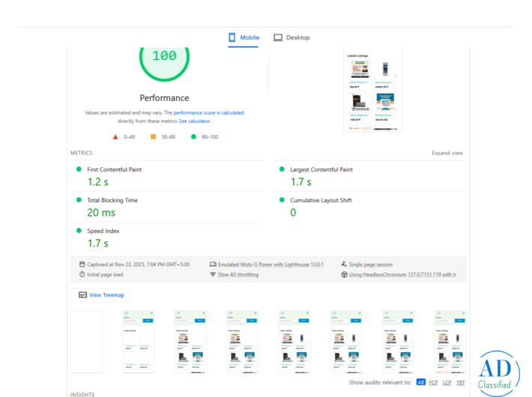Click Expand view for metrics
This screenshot has height=397, width=532.
pyautogui.click(x=447, y=153)
